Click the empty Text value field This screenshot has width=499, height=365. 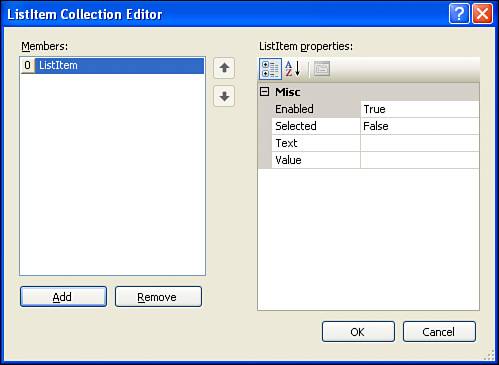tap(420, 143)
